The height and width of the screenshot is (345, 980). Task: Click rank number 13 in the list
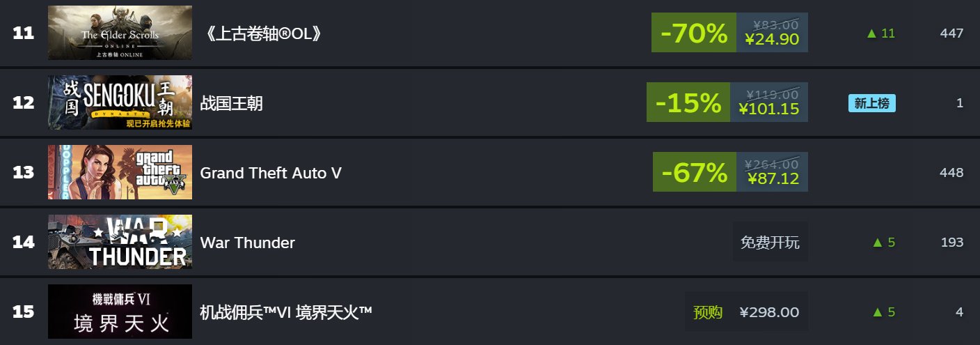[24, 172]
